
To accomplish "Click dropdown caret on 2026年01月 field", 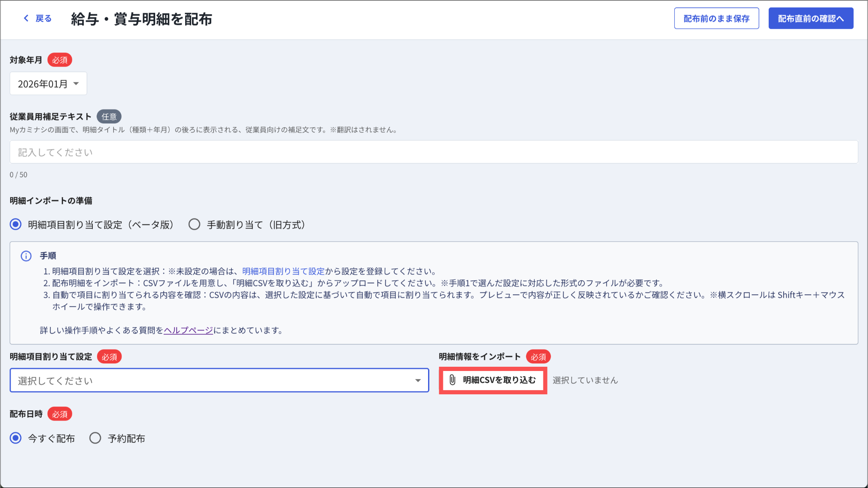I will click(x=76, y=84).
